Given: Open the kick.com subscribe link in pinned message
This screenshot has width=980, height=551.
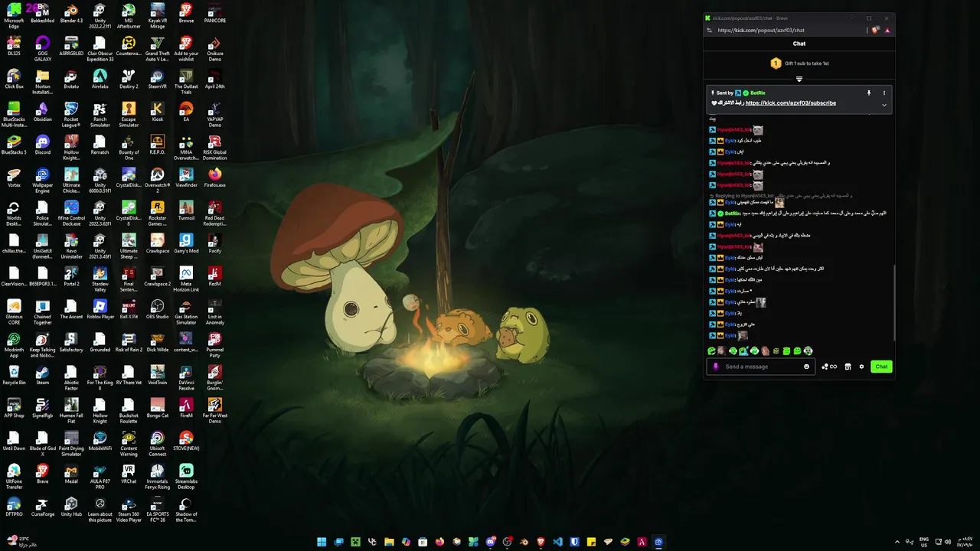Looking at the screenshot, I should coord(790,103).
